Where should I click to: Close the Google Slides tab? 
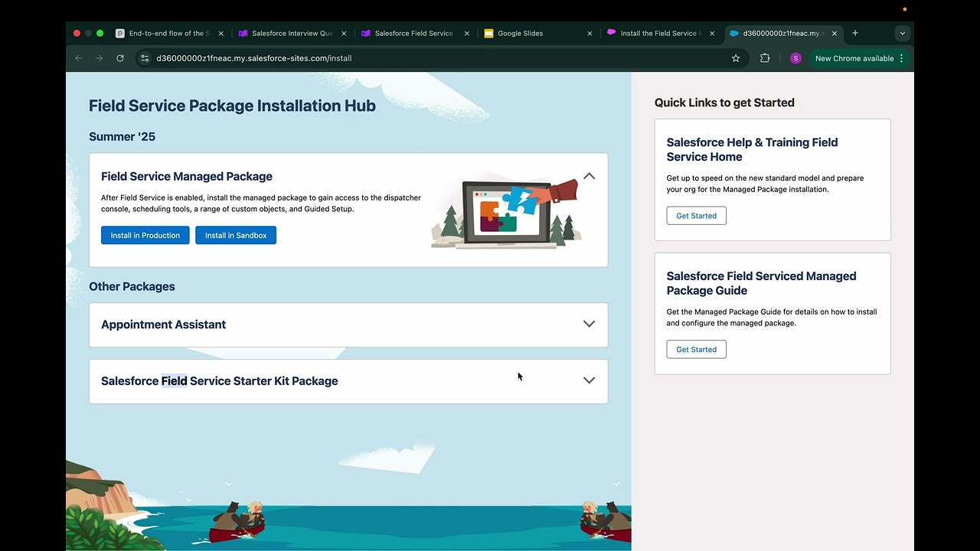[x=590, y=34]
